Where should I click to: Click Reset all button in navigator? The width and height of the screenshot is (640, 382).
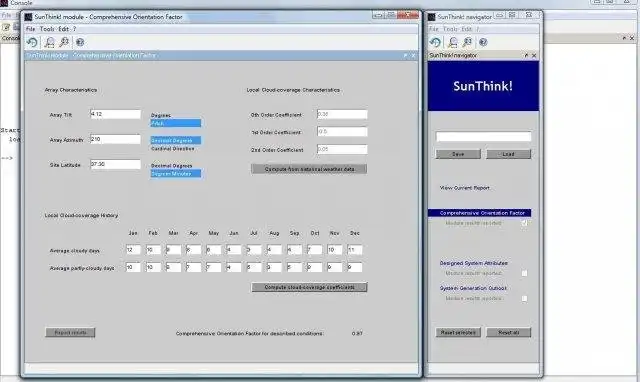[508, 333]
